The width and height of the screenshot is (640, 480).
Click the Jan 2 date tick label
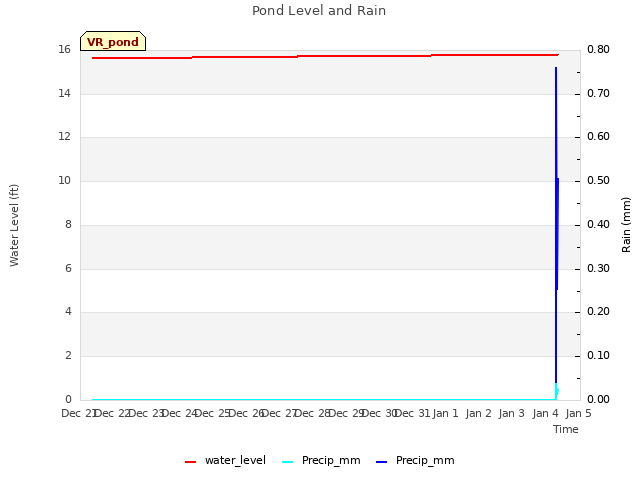pos(479,413)
